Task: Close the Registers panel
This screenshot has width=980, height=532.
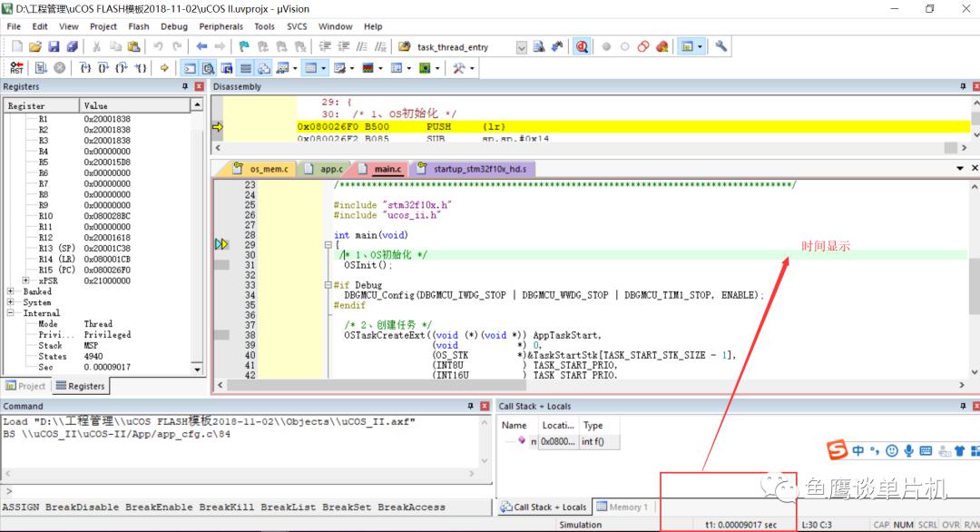Action: [x=200, y=86]
